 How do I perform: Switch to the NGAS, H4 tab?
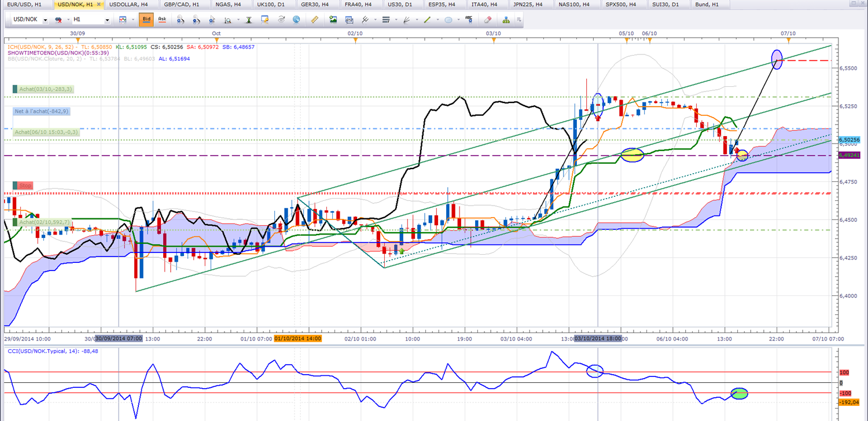coord(230,4)
